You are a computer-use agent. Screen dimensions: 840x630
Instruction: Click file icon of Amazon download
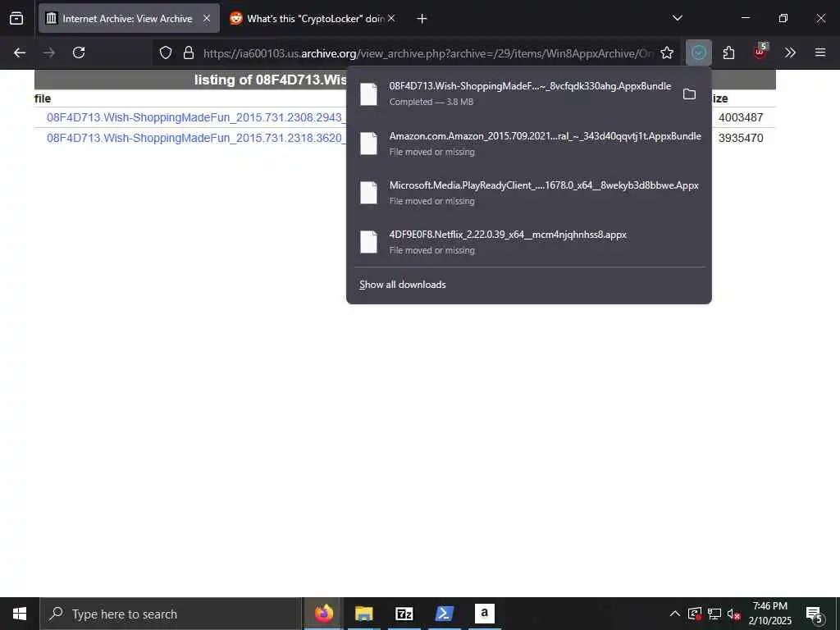368,144
